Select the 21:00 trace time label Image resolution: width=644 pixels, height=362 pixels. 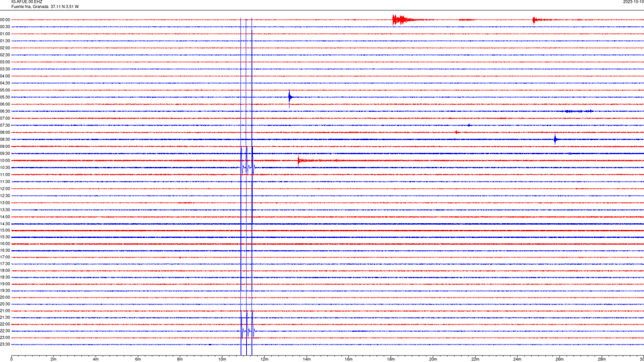5,310
